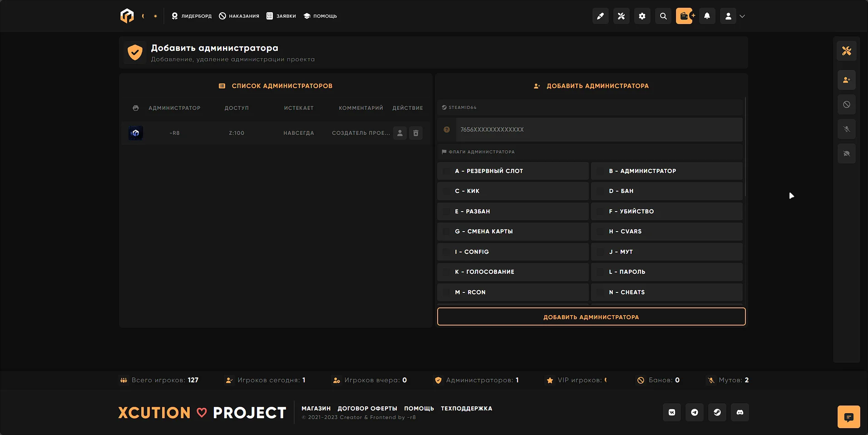Screen dimensions: 868x435
Task: Open the notifications bell
Action: [707, 16]
